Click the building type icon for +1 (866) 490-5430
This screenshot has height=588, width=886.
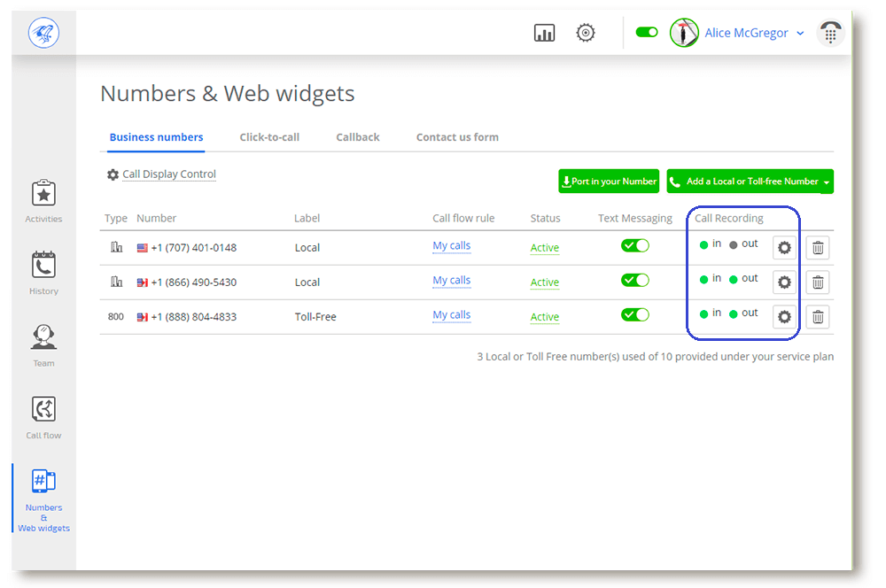pos(116,282)
